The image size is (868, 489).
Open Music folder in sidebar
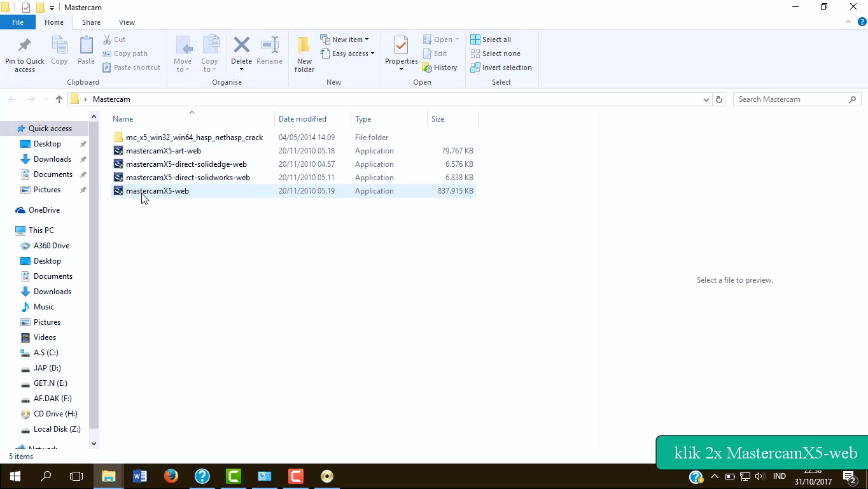44,307
